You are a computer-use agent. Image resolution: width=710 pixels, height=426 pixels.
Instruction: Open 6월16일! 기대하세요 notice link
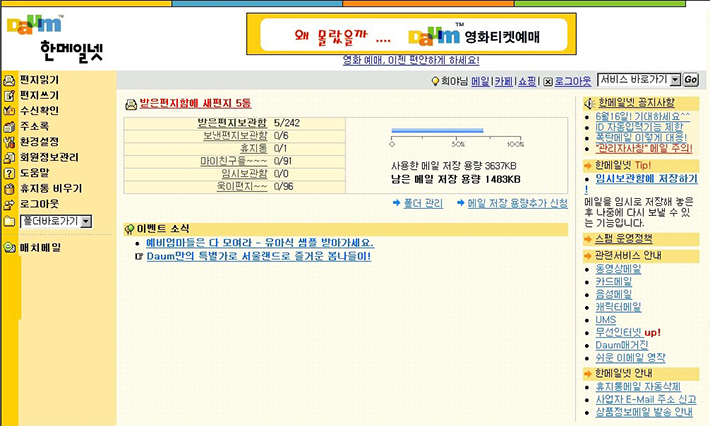tap(643, 116)
